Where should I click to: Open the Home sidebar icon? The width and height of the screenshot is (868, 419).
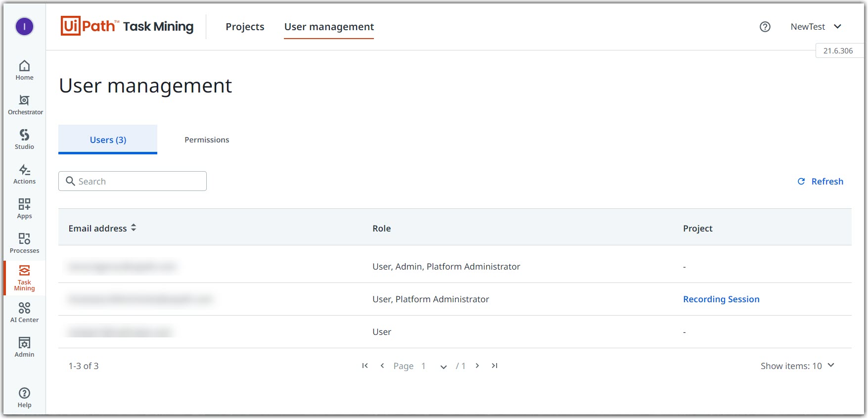[x=24, y=70]
